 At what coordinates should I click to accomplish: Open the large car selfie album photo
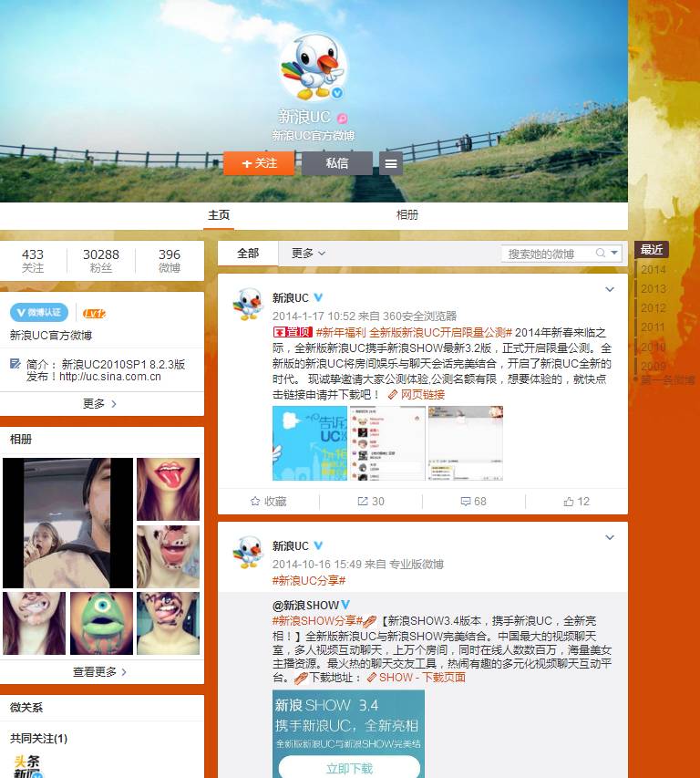[x=68, y=523]
